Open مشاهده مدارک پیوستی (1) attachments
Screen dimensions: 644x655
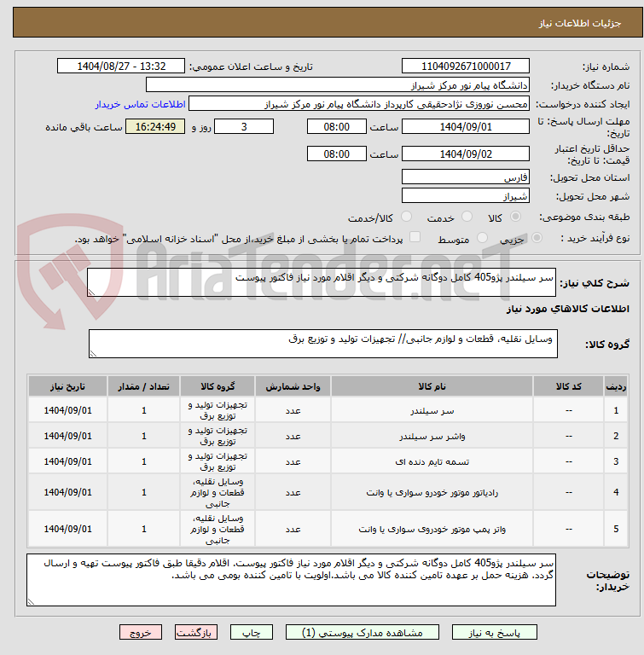pos(362,633)
